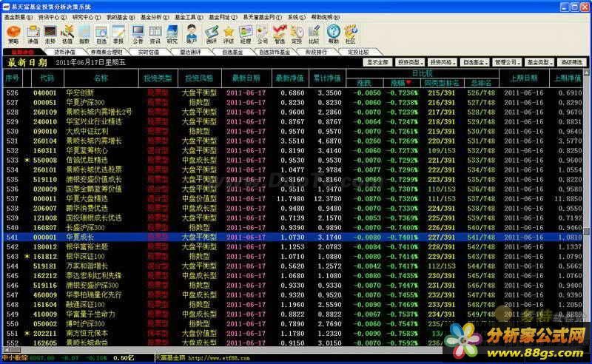This screenshot has height=364, width=592.
Task: Switch to the 自选基金 tab
Action: pyautogui.click(x=232, y=52)
